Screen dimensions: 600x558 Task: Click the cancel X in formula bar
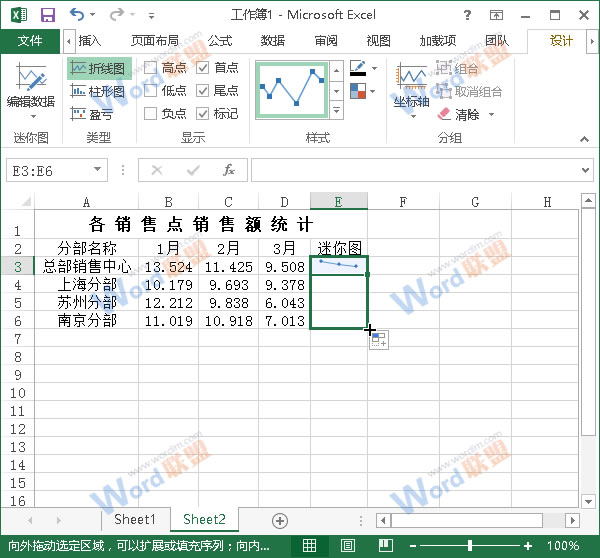click(157, 170)
